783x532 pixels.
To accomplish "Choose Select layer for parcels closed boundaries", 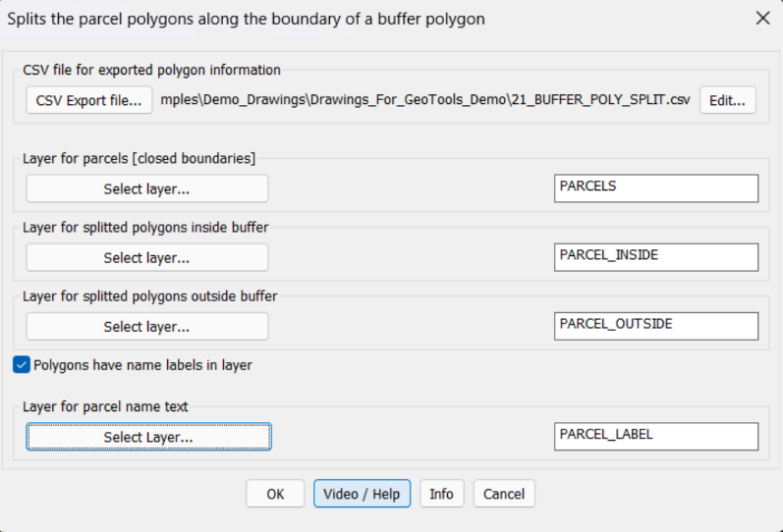I will coord(146,188).
